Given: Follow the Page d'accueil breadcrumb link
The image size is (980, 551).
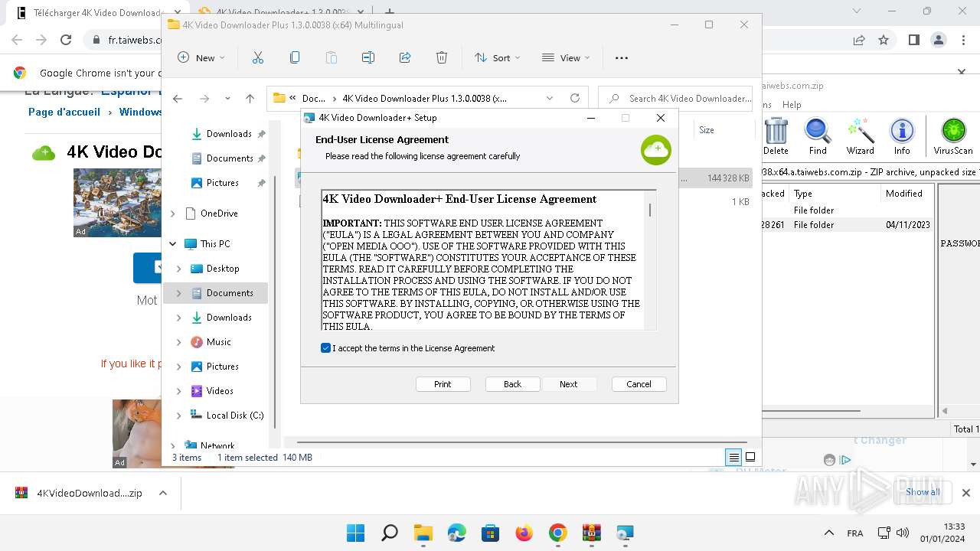Looking at the screenshot, I should point(64,112).
